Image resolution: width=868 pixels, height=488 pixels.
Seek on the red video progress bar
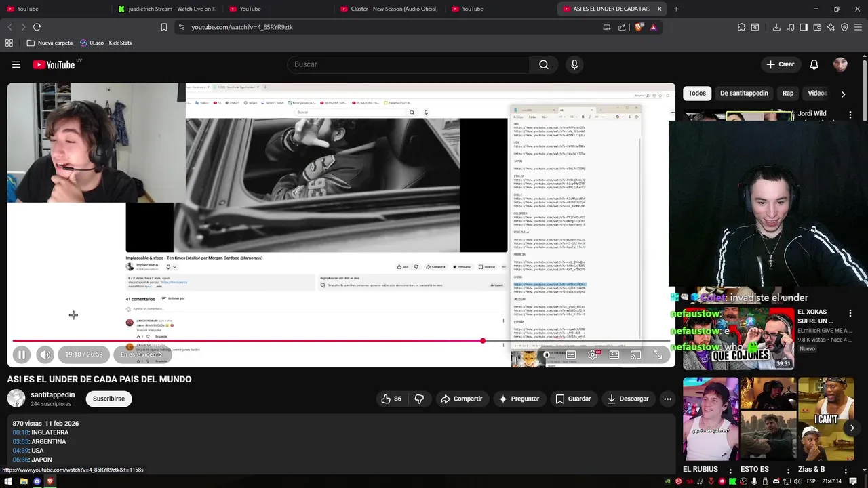point(341,341)
